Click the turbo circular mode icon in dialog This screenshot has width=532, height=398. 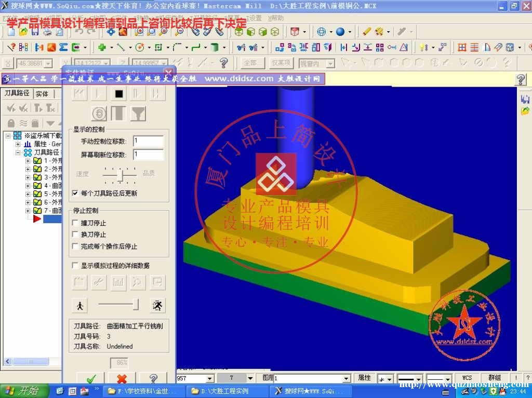pyautogui.click(x=99, y=114)
